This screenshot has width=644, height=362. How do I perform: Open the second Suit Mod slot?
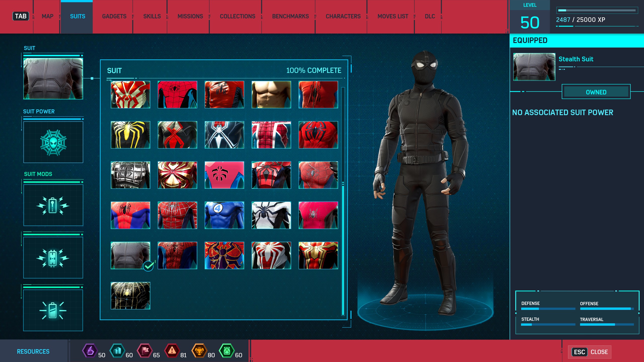tap(53, 258)
